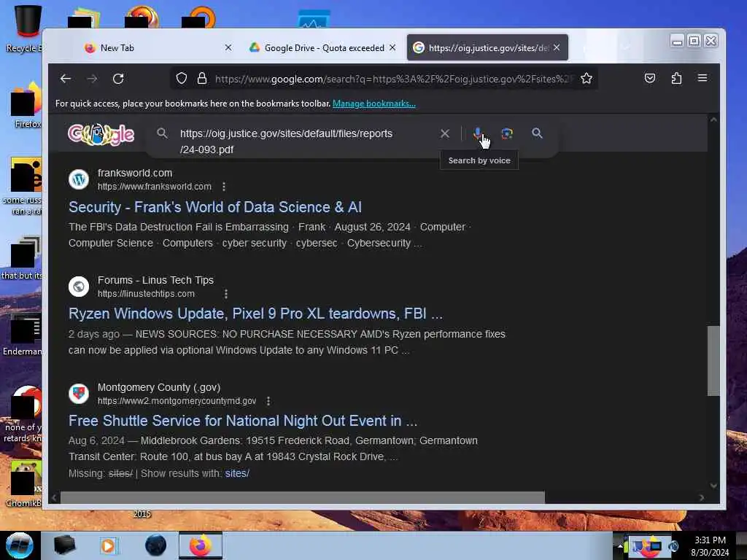Switch to the New Tab tab
This screenshot has width=747, height=560.
pyautogui.click(x=152, y=47)
